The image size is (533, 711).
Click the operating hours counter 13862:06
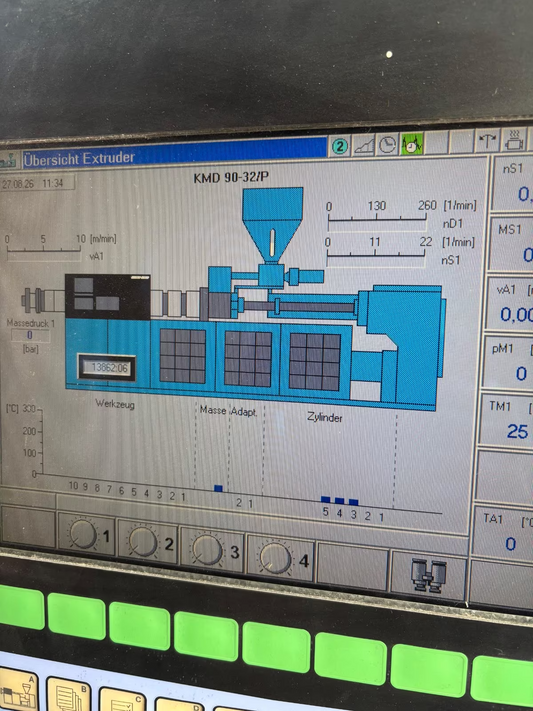click(x=107, y=367)
